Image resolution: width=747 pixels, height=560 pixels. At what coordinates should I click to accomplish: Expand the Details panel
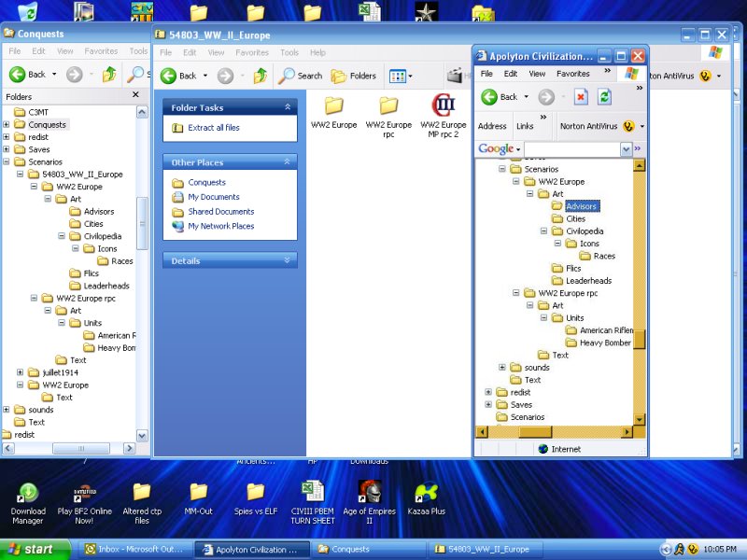289,260
